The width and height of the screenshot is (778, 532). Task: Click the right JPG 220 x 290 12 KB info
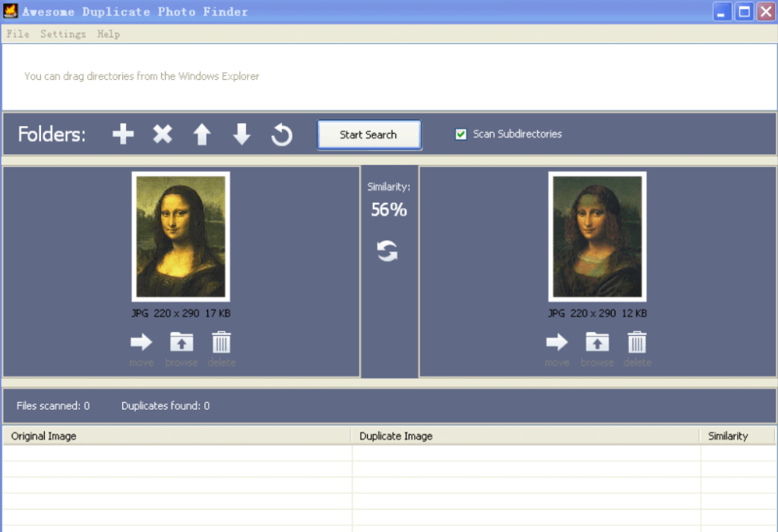coord(597,313)
